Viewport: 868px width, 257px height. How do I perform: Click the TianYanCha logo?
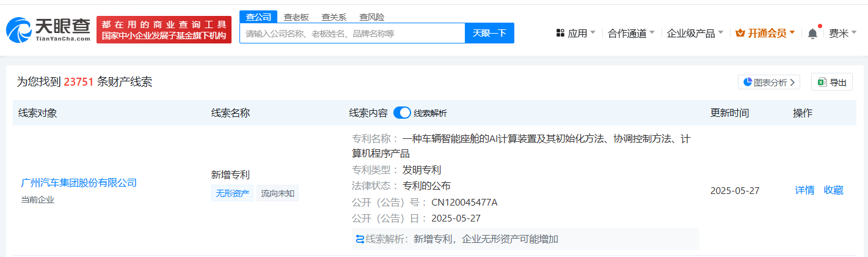pyautogui.click(x=48, y=29)
